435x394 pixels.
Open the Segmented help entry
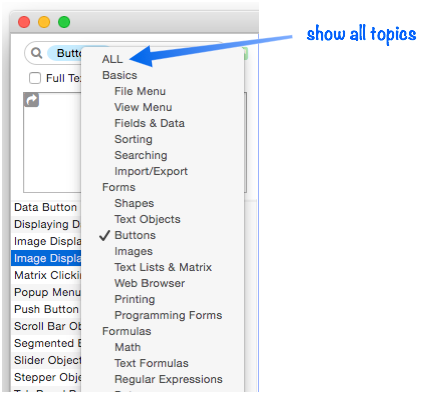tap(46, 343)
